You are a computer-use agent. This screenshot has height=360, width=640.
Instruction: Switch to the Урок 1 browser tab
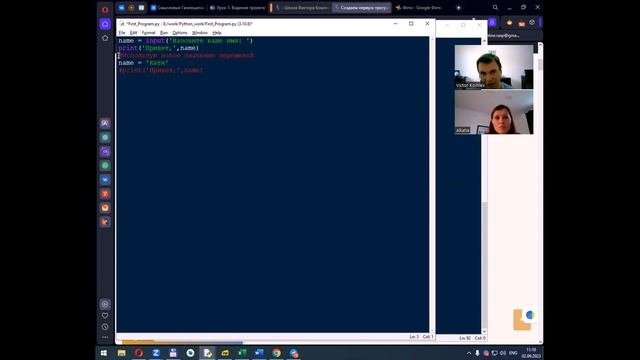pos(237,7)
